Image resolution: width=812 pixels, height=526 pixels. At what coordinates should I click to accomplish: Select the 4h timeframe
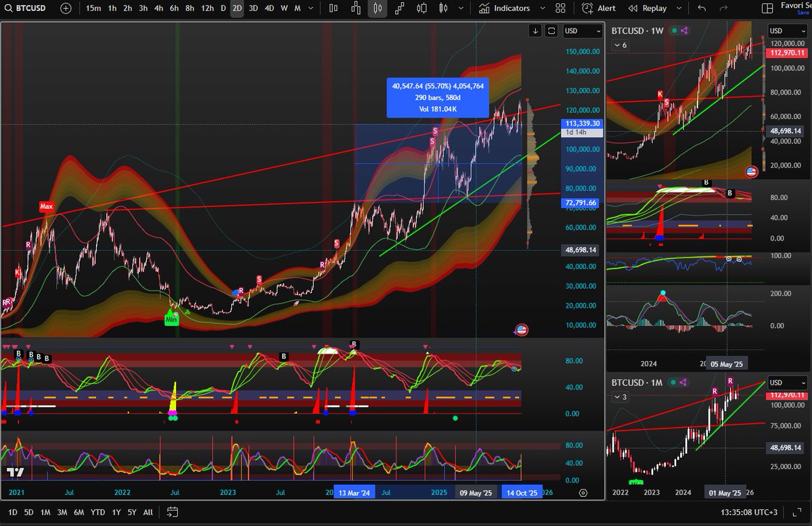(158, 8)
